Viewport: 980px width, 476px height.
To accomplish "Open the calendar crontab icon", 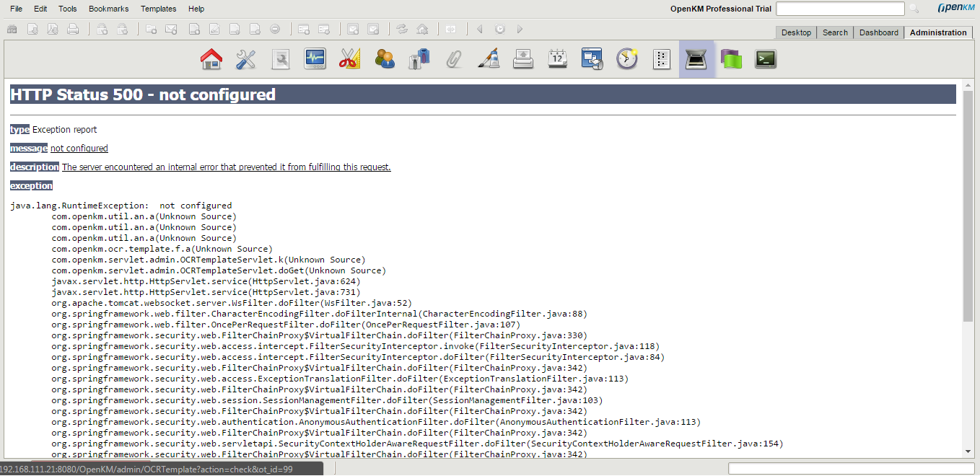I will [x=558, y=59].
